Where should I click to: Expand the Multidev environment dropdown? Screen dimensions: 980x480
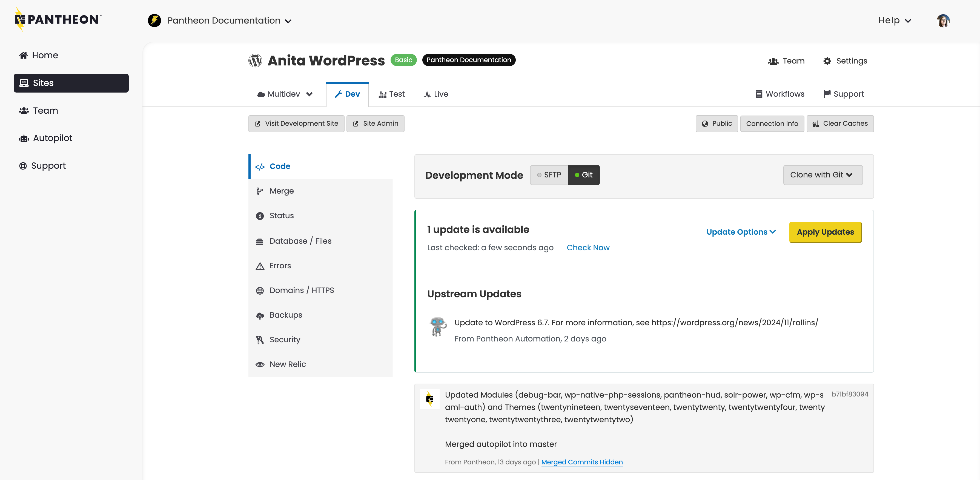point(285,94)
